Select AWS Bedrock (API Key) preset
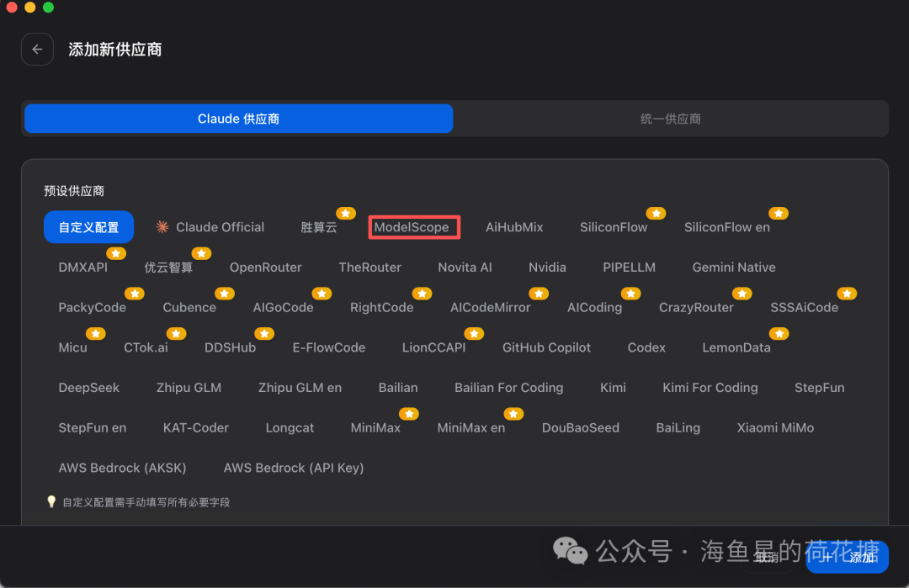The image size is (909, 588). point(294,468)
